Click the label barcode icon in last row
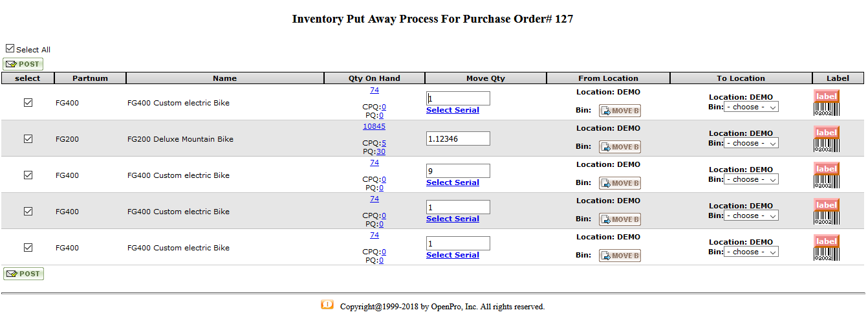Screen dimensions: 868x319 (826, 248)
